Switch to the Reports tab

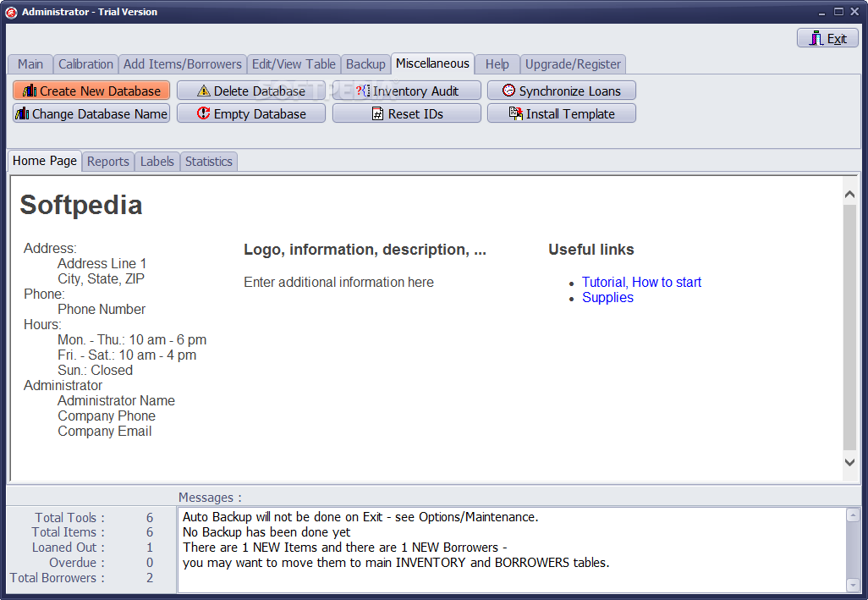coord(108,162)
